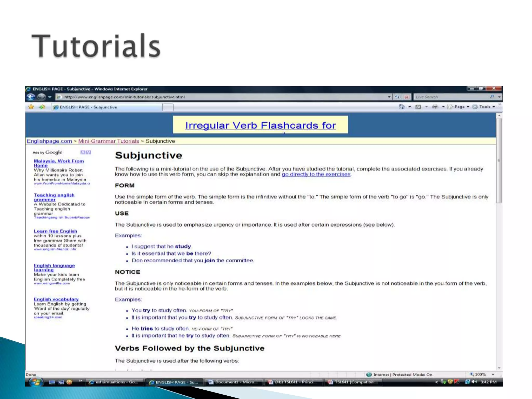Expand the zoom level dropdown arrow
The image size is (532, 399).
pyautogui.click(x=493, y=374)
